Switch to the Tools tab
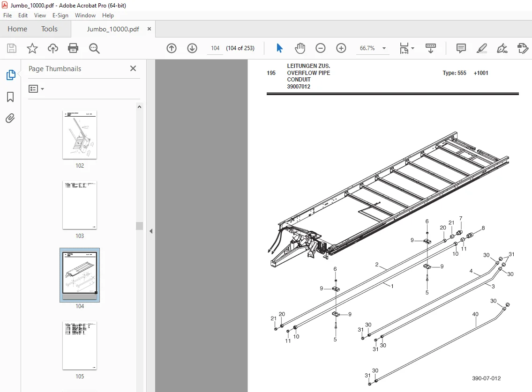Screen dimensions: 532x392 coord(49,29)
